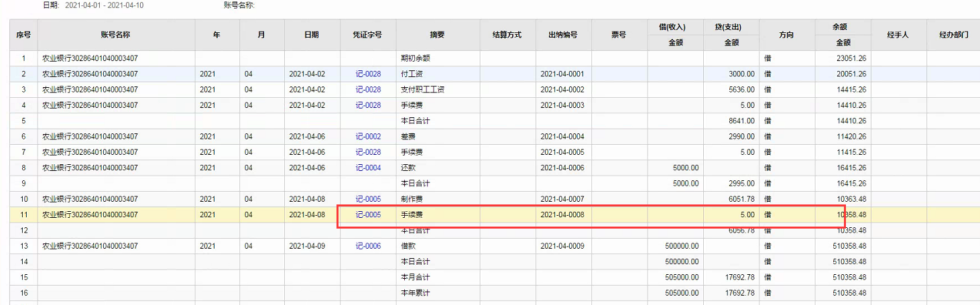
Task: Open voucher 记-0005 in the 制作费 row
Action: [368, 199]
